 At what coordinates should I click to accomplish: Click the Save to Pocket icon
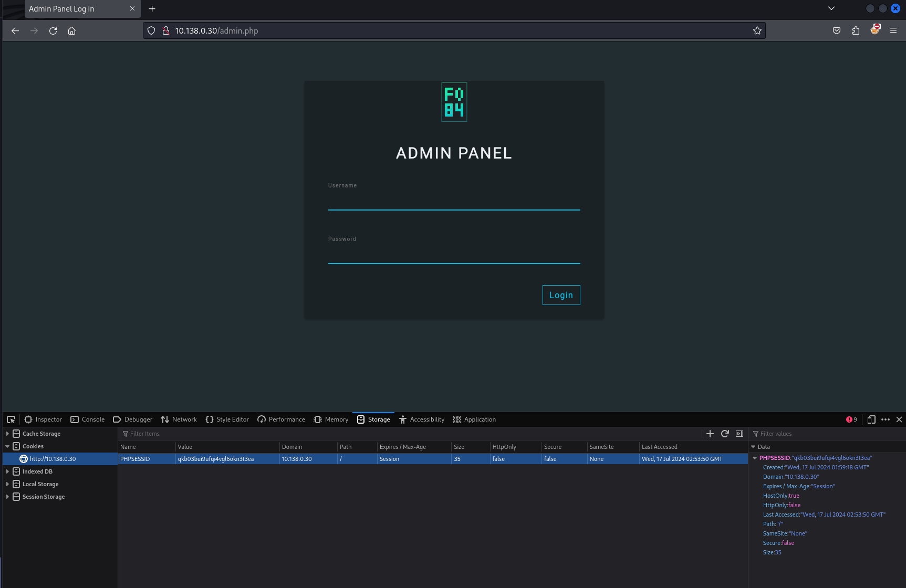(x=837, y=31)
